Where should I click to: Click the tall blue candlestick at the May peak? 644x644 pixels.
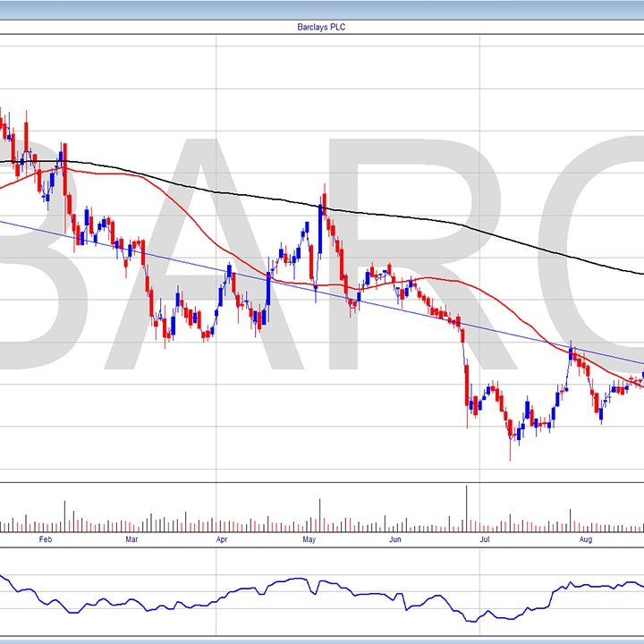pyautogui.click(x=320, y=228)
